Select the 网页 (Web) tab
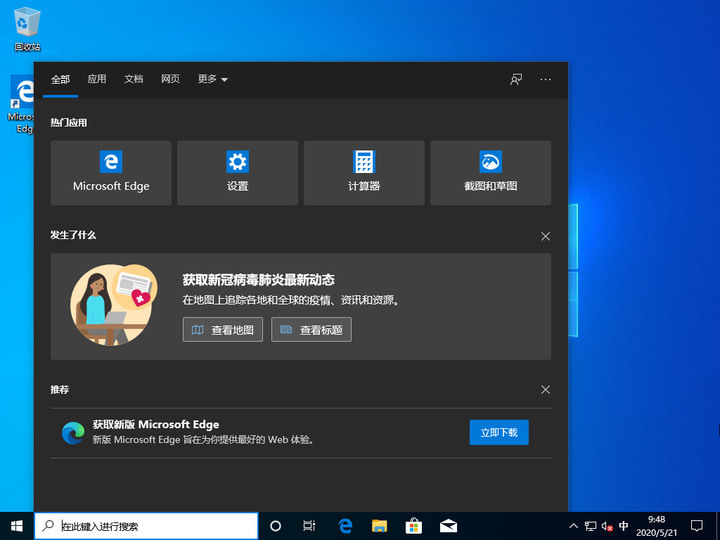 tap(171, 79)
